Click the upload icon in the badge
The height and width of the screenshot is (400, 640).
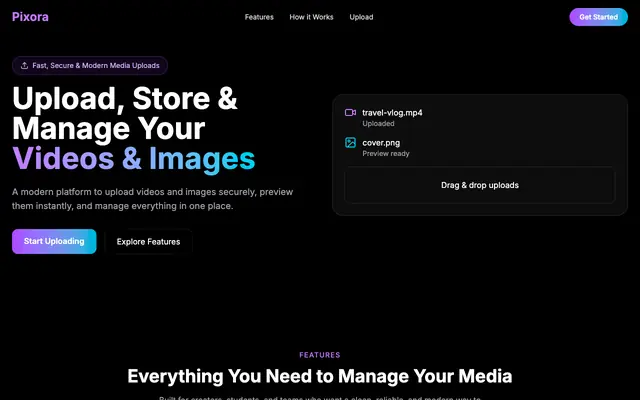click(24, 65)
